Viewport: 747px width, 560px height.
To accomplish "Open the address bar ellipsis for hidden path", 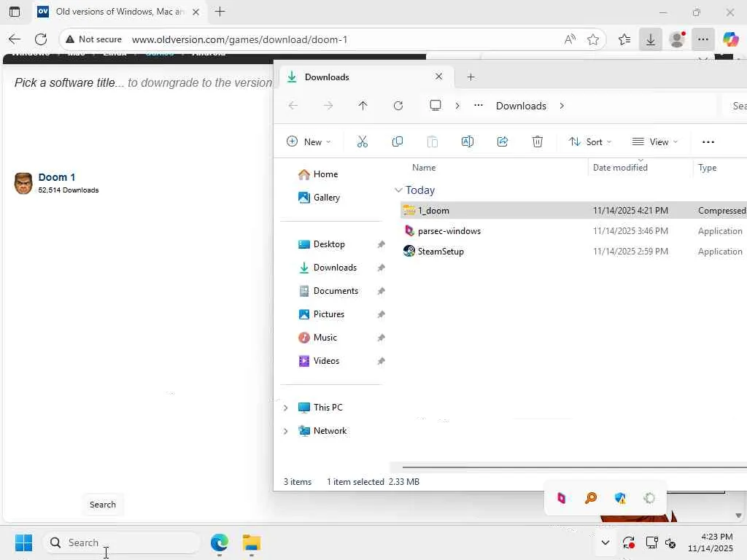I will tap(479, 105).
